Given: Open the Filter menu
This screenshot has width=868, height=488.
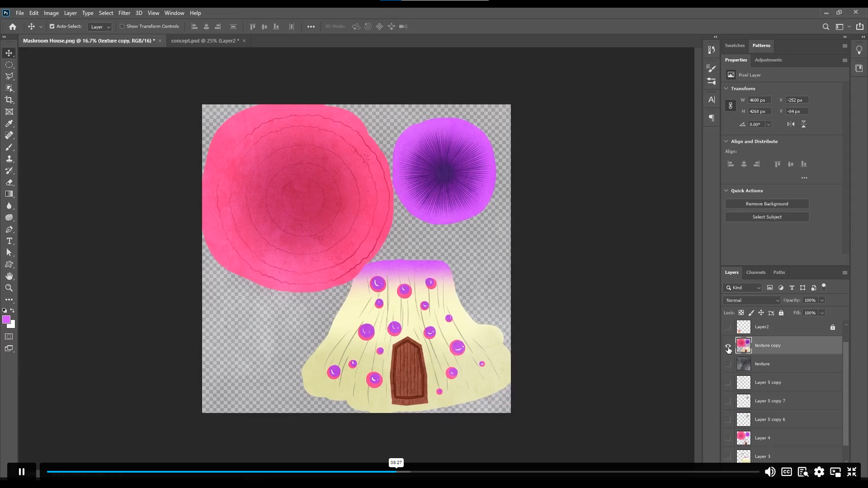Looking at the screenshot, I should click(124, 13).
